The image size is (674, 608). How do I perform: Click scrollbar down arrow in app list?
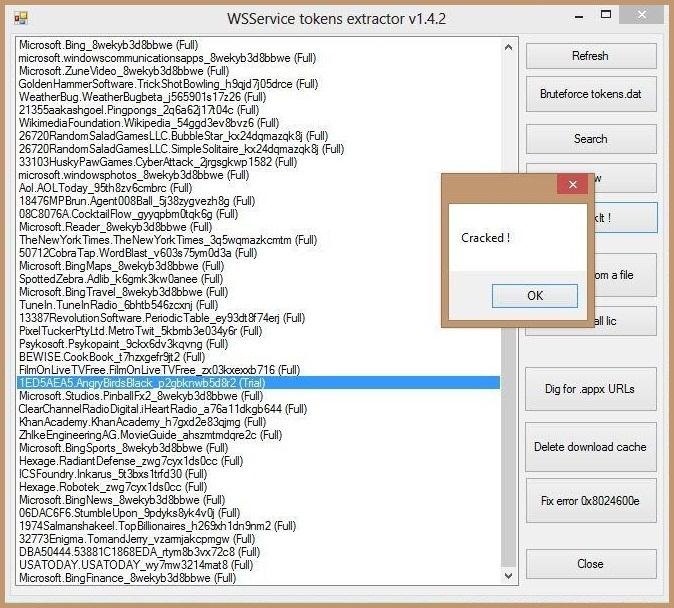(509, 576)
